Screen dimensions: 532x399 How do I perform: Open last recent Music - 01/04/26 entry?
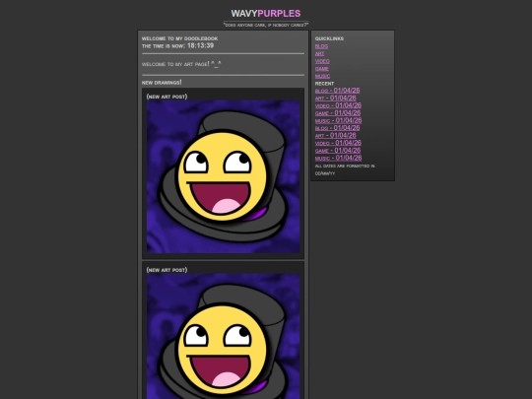tap(338, 158)
